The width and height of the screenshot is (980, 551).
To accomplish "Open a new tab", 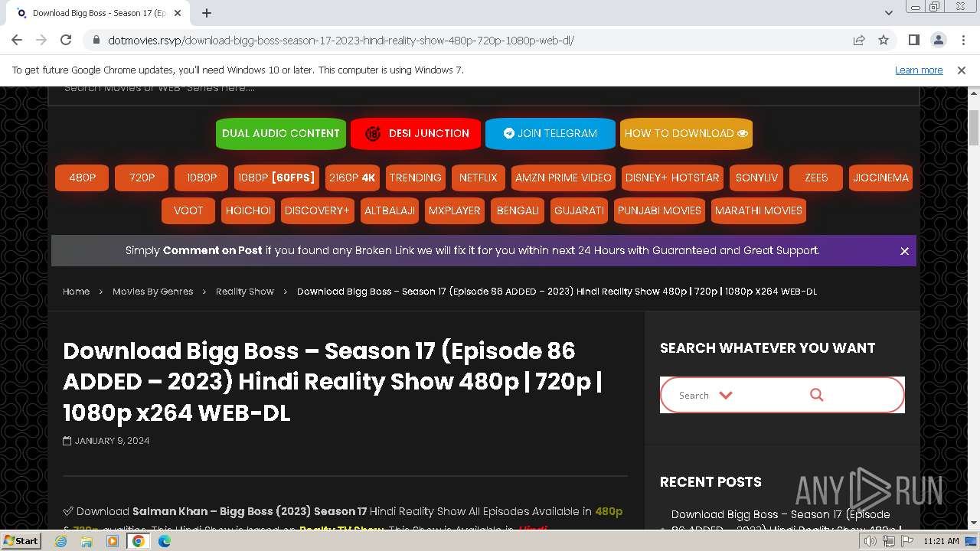I will 207,13.
